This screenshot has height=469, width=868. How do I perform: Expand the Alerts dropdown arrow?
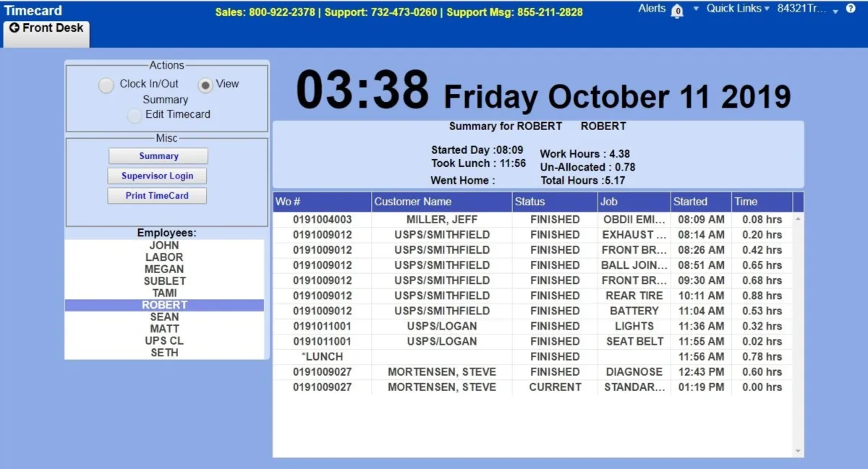pos(696,9)
